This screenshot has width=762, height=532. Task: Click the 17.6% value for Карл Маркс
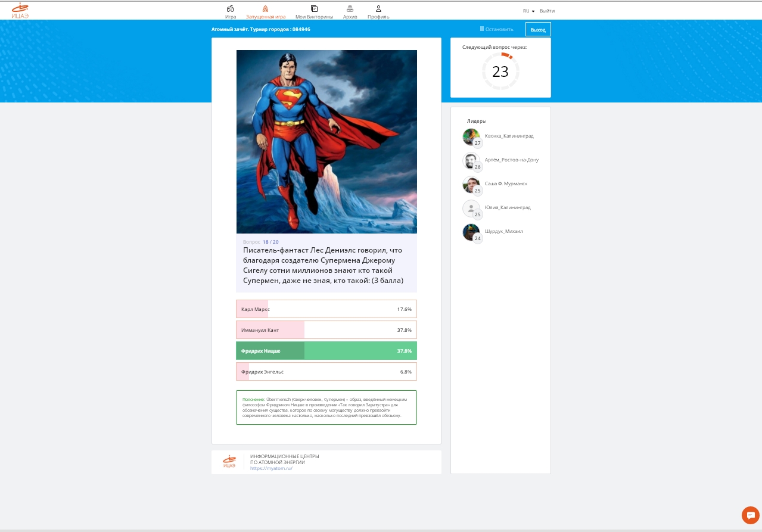(x=405, y=309)
